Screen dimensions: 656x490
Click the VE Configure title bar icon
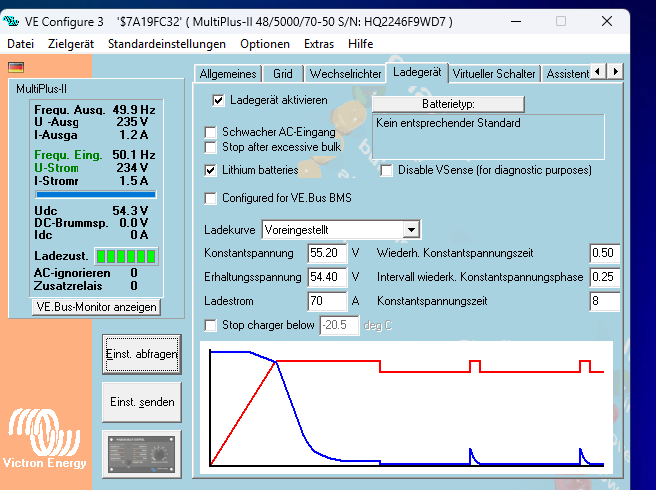(14, 19)
